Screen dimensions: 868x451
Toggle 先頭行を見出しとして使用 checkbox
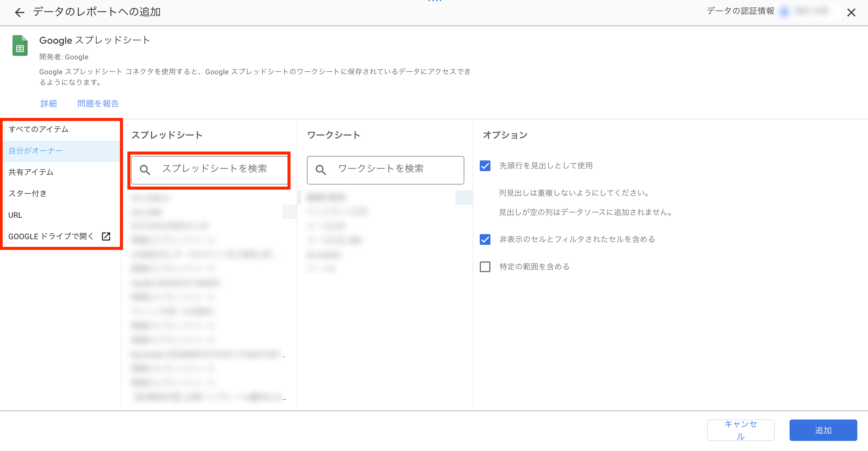(x=485, y=165)
